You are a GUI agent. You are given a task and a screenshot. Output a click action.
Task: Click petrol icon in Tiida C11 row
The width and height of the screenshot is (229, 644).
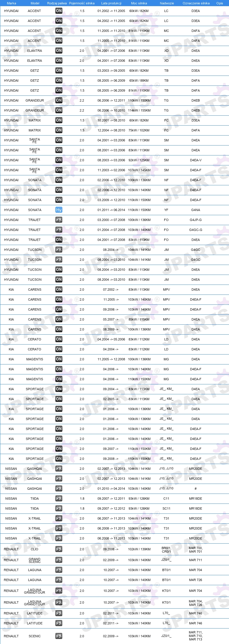(59, 499)
